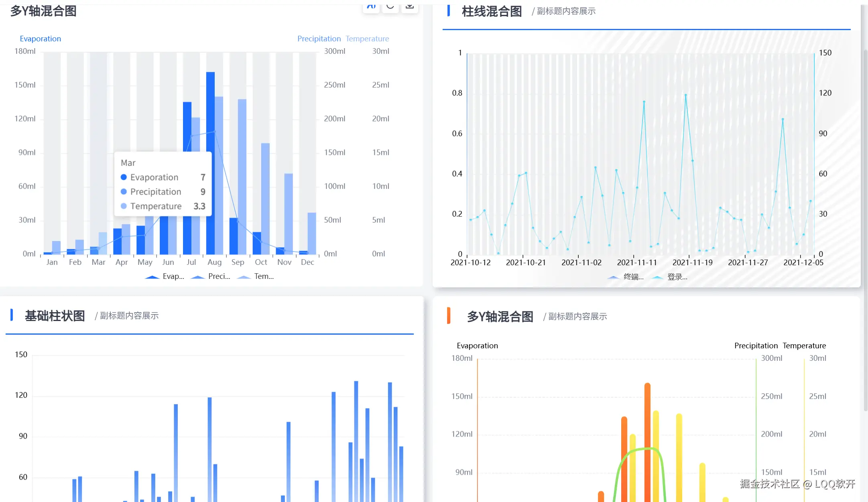Click the 2021-11-11 date axis label
Image resolution: width=868 pixels, height=502 pixels.
[x=637, y=262]
